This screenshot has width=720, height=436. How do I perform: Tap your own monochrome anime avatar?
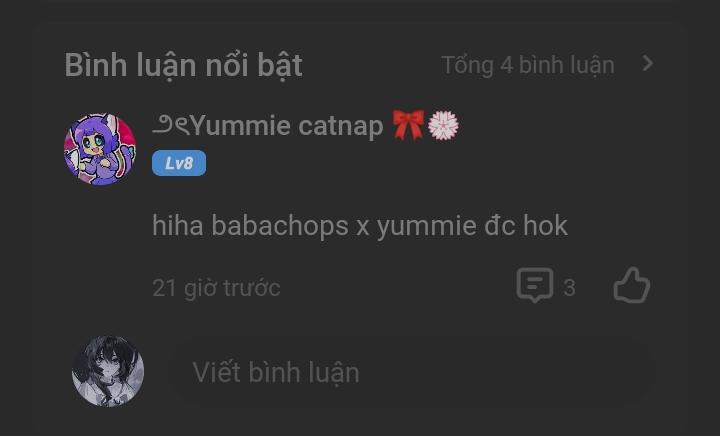click(108, 371)
